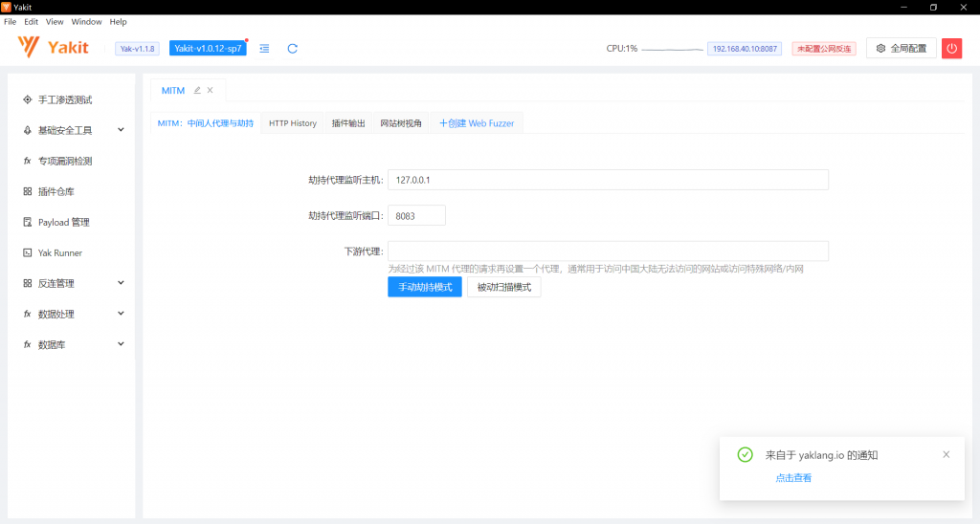980x524 pixels.
Task: Click the 反连管理 grid icon
Action: pyautogui.click(x=28, y=283)
